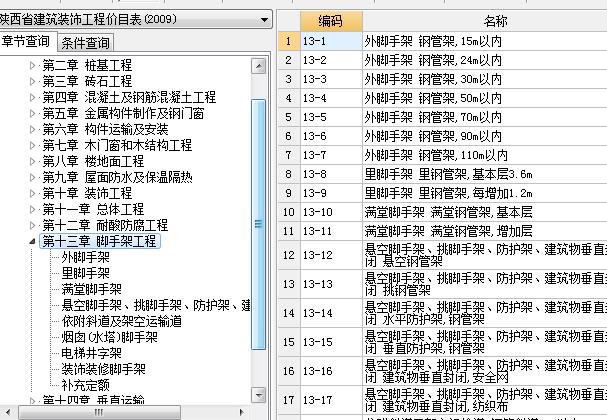
Task: Select row 16 建筑物垂直封闭,安全网 cell
Action: [x=485, y=371]
